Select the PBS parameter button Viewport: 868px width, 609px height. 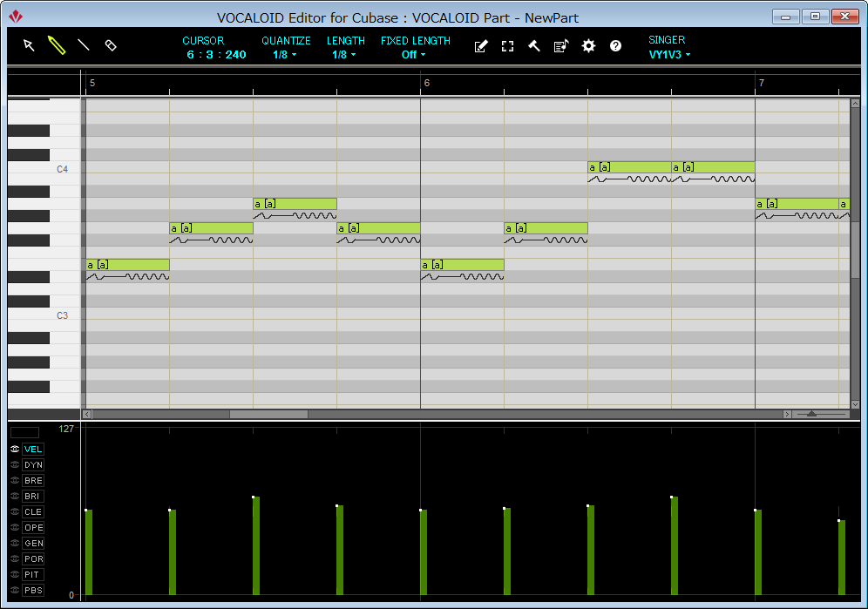coord(33,590)
